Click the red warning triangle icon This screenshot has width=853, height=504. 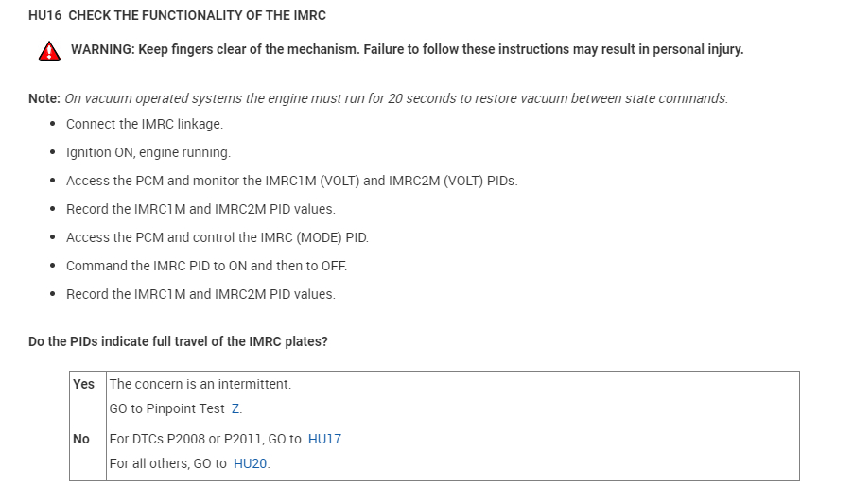pyautogui.click(x=49, y=51)
